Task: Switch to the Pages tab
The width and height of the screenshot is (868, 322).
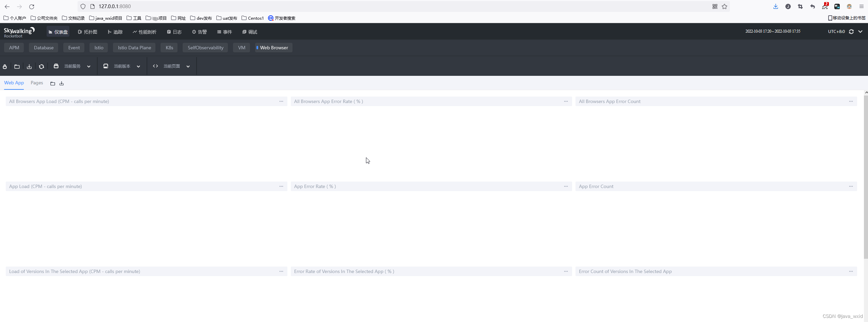Action: tap(37, 83)
